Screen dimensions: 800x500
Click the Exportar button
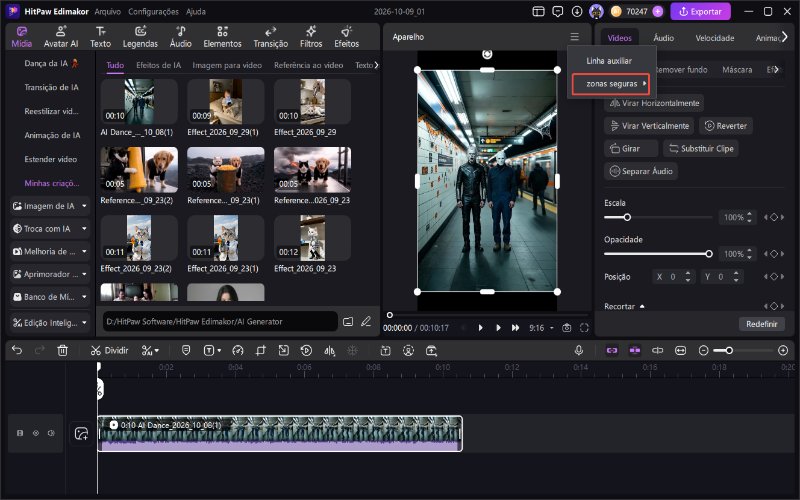[x=701, y=11]
